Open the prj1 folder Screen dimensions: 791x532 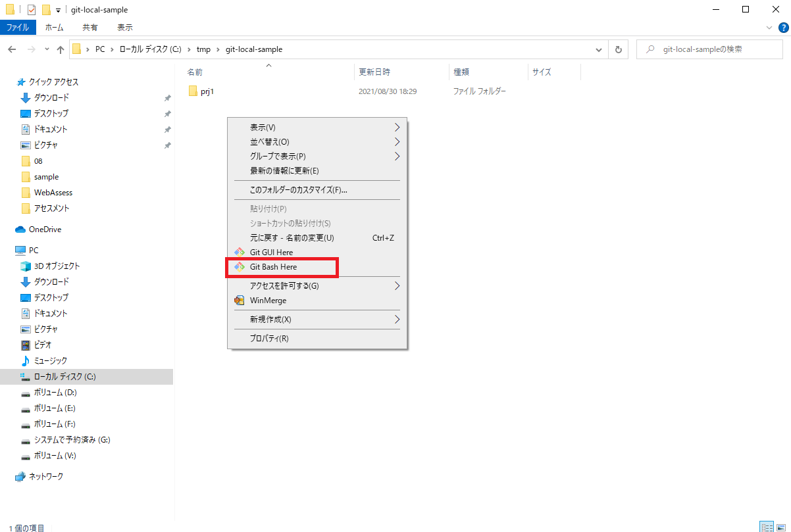[207, 91]
